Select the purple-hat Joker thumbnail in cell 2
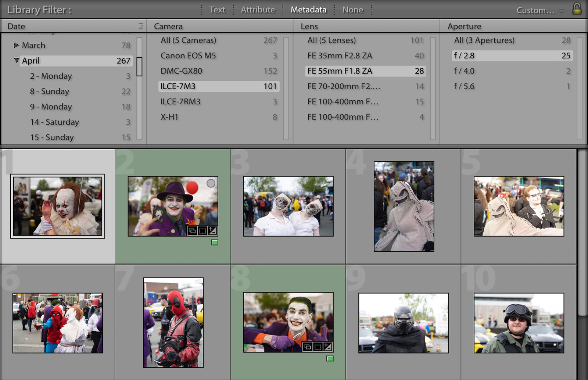588x380 pixels. coord(173,206)
